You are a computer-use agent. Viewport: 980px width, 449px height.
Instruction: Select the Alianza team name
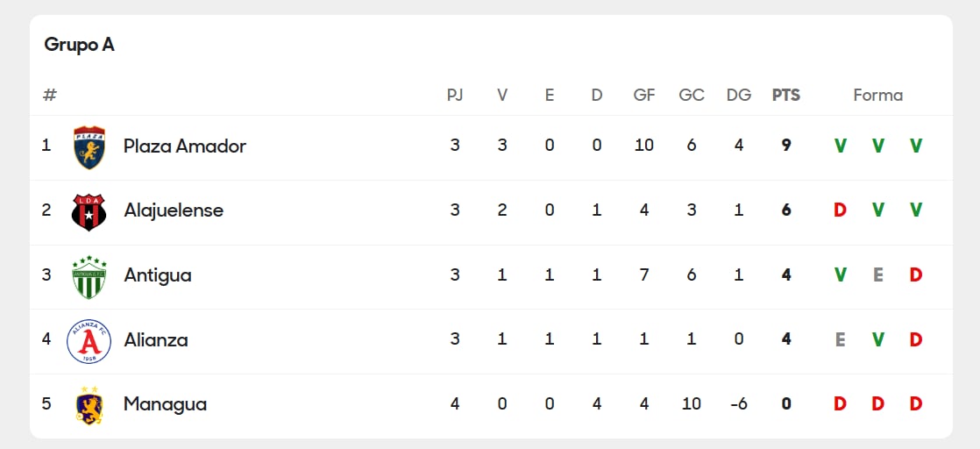155,340
